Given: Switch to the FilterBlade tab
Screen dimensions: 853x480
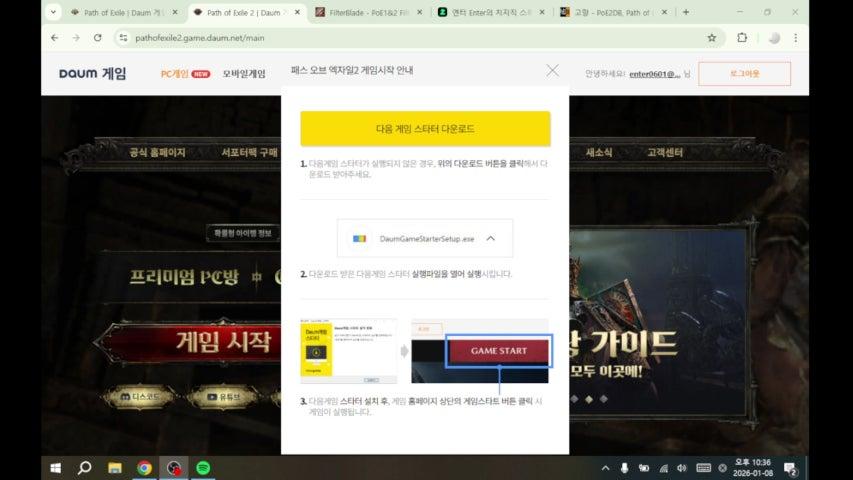Looking at the screenshot, I should click(x=370, y=12).
